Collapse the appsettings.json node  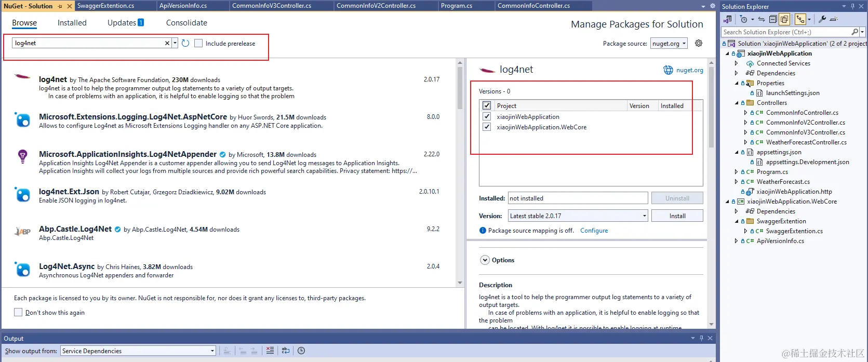pyautogui.click(x=737, y=152)
